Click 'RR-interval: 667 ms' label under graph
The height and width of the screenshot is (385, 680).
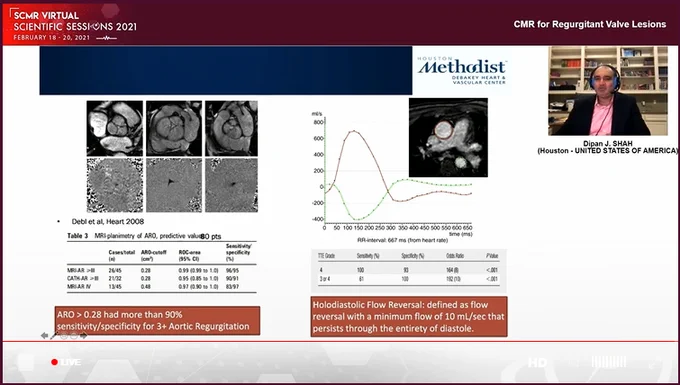[x=401, y=240]
